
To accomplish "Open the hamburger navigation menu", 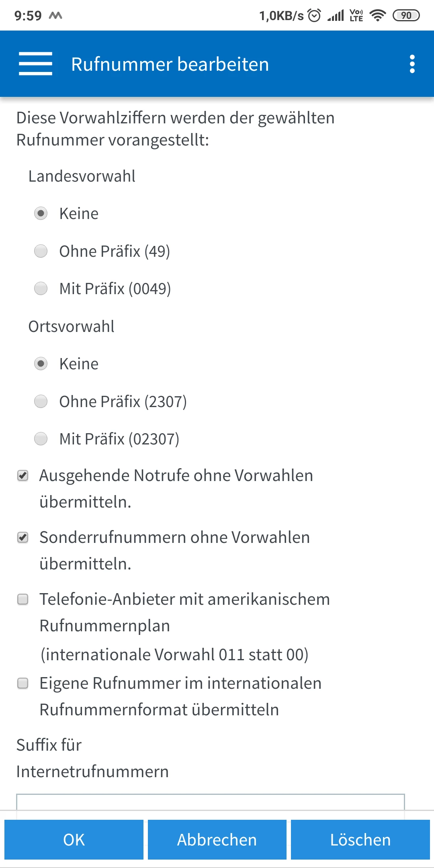I will (35, 63).
